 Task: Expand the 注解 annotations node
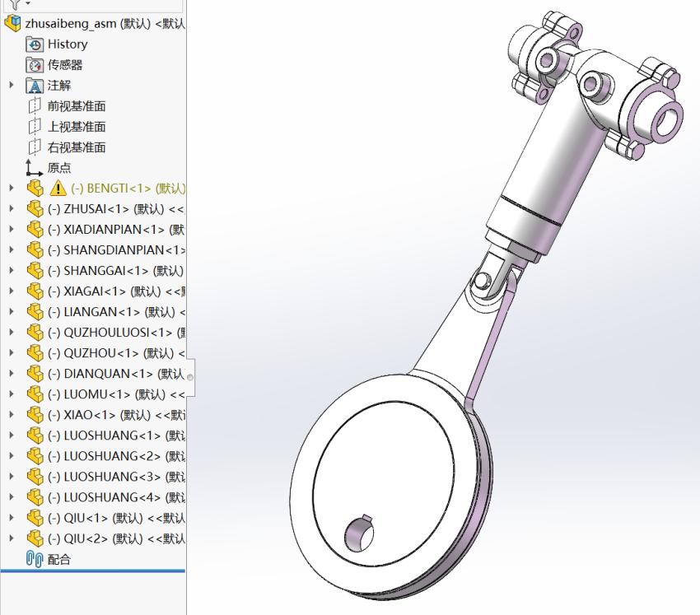[x=12, y=86]
